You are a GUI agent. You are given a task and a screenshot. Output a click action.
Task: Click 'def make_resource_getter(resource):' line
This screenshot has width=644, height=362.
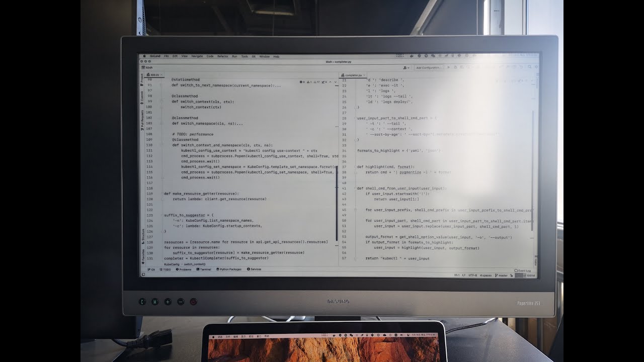[x=201, y=194]
